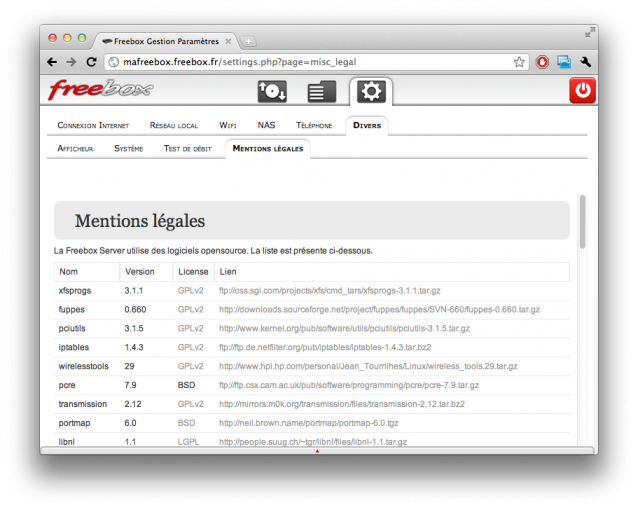Click the red ad-blocker extension icon
Screen dimensions: 638x510
542,62
